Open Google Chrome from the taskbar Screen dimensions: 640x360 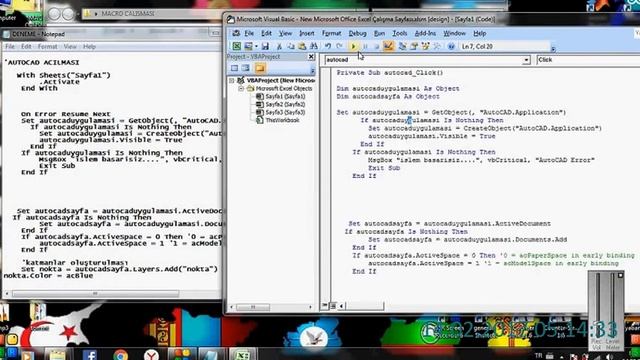click(120, 355)
